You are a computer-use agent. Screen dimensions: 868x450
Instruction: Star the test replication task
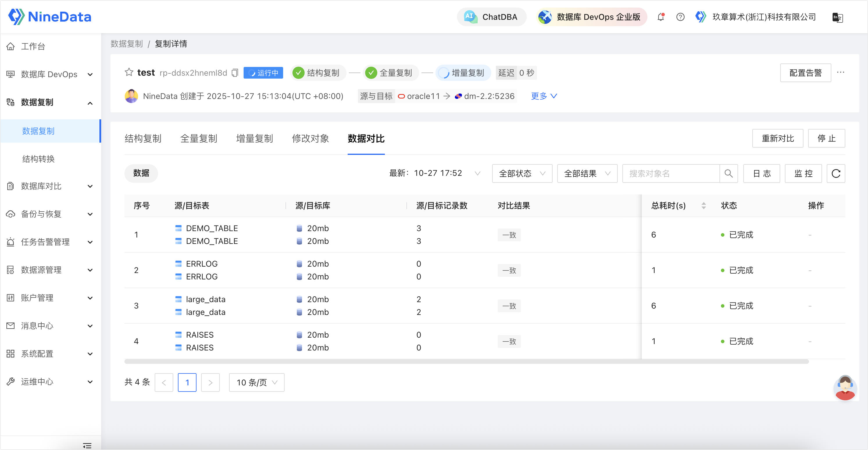[x=129, y=72]
